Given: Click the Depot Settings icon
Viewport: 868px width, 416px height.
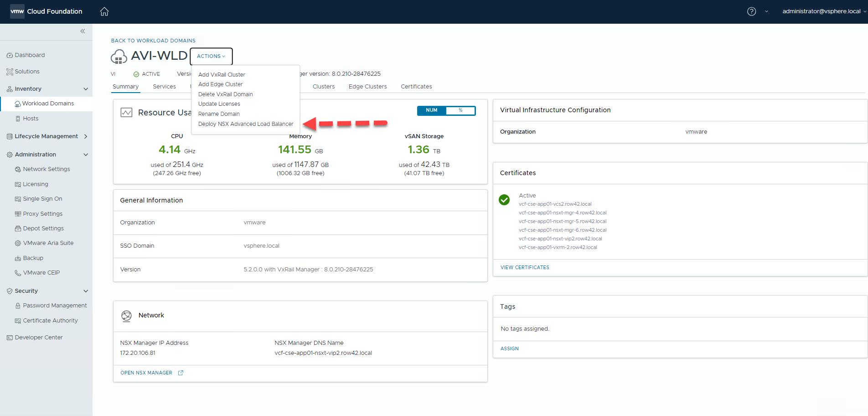Looking at the screenshot, I should coord(18,229).
